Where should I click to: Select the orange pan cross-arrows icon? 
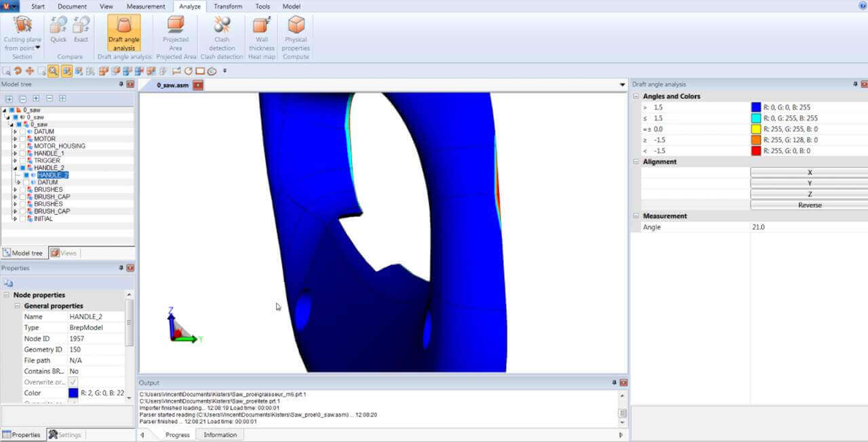pos(29,71)
